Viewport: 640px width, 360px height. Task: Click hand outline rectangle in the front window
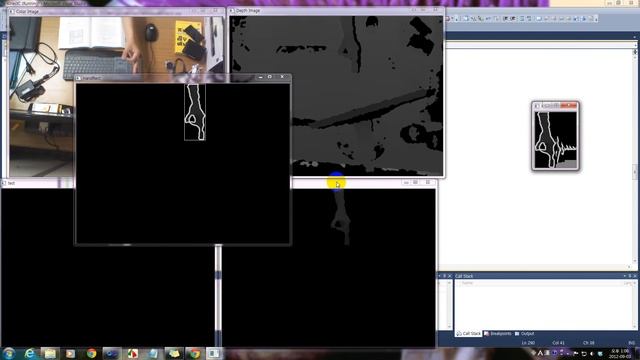(x=195, y=112)
